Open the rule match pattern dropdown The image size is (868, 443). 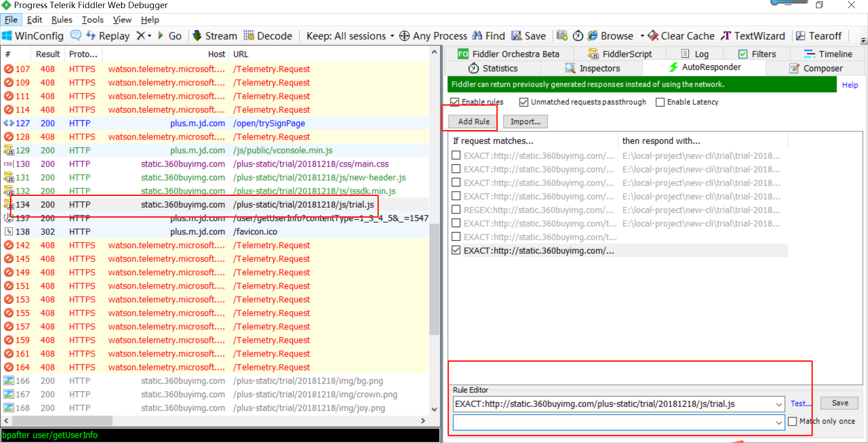[x=779, y=404]
